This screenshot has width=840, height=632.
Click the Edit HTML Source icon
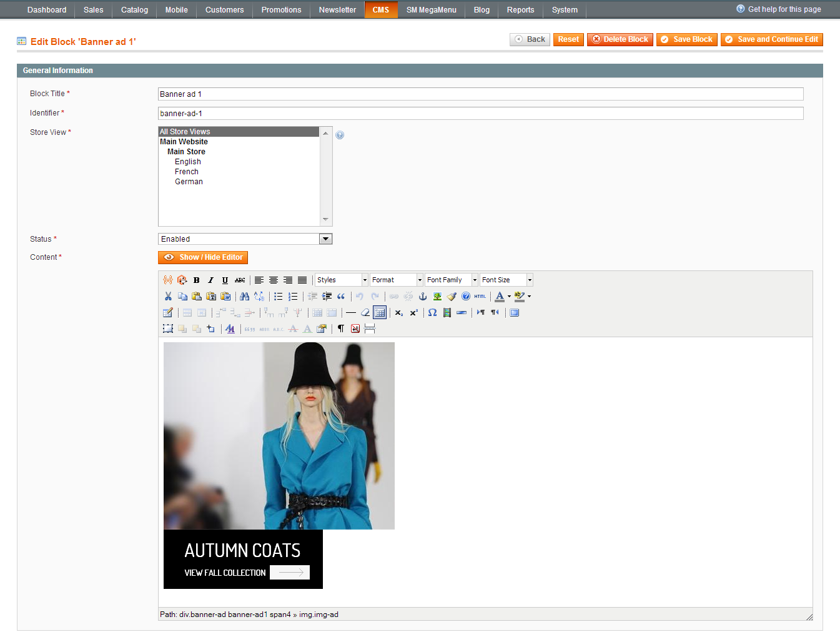tap(480, 296)
